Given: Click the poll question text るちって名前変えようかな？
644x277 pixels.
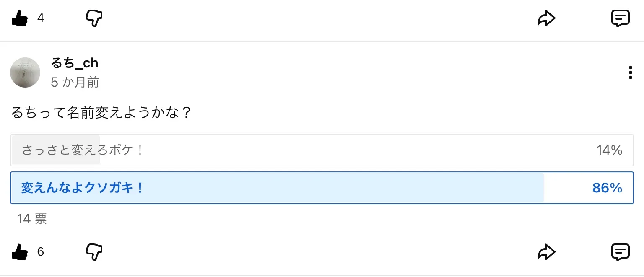Looking at the screenshot, I should coord(101,113).
